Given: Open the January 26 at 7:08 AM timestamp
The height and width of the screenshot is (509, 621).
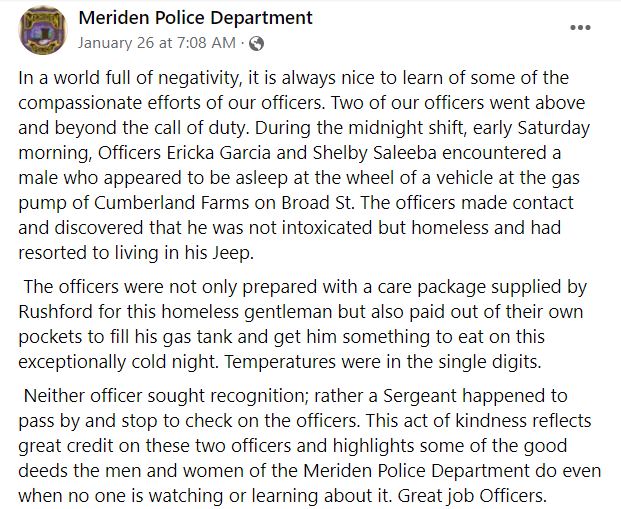Looking at the screenshot, I should click(x=156, y=43).
